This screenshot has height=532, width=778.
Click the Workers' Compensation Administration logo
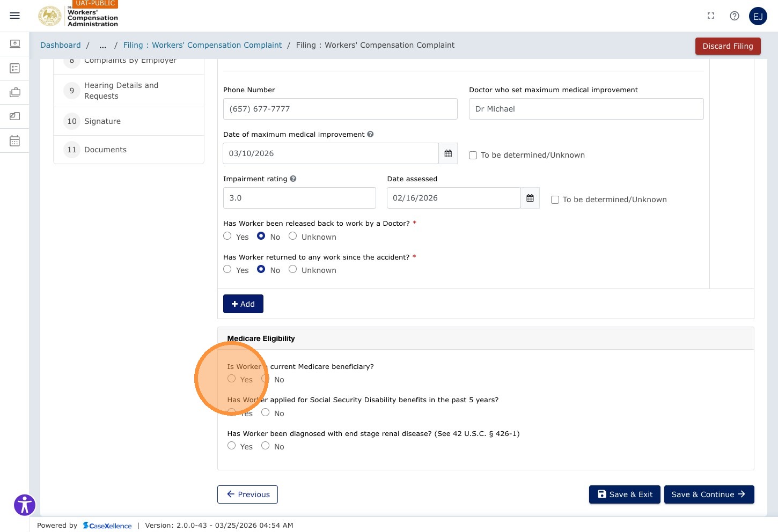click(78, 16)
